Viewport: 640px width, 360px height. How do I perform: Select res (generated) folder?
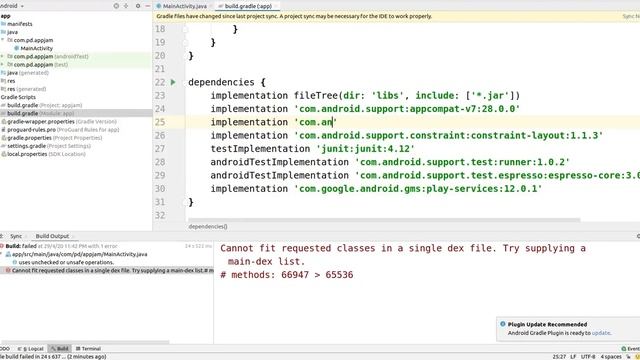pos(26,89)
